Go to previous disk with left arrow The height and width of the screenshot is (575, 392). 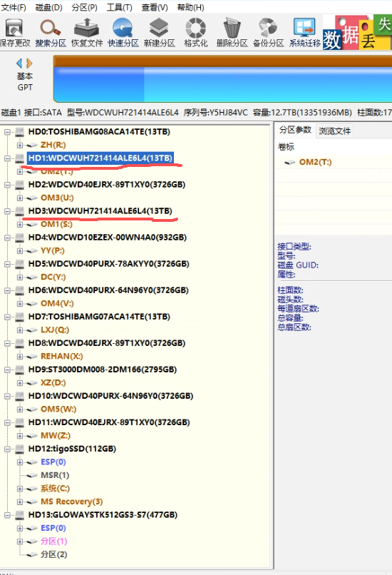19,63
